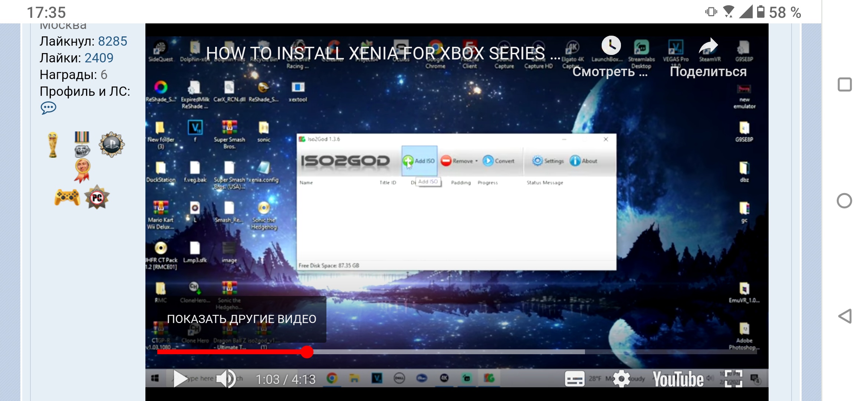Play the YouTube video

(181, 379)
